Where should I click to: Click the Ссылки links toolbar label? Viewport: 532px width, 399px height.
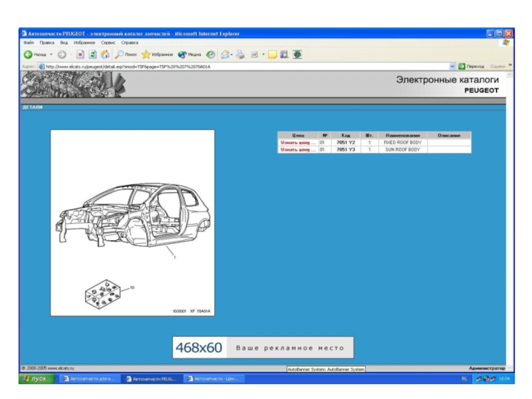[x=497, y=66]
